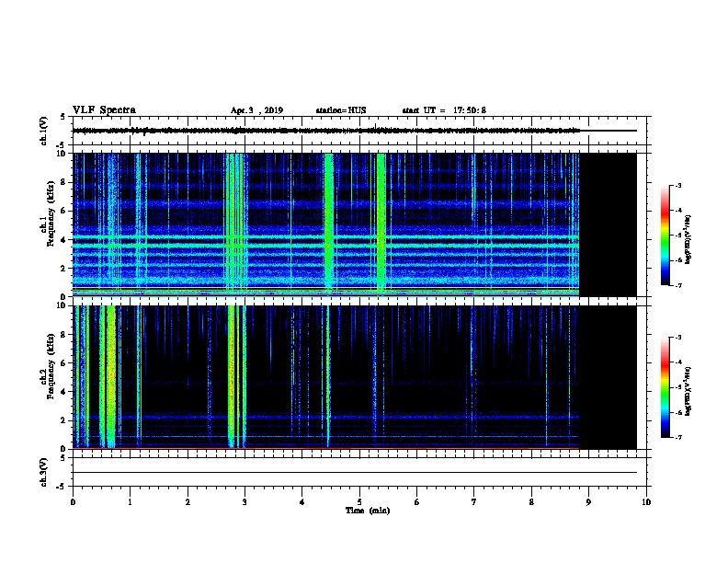Click the ch.2 spectrogram color scale bar
728x563 pixels.
coord(665,387)
